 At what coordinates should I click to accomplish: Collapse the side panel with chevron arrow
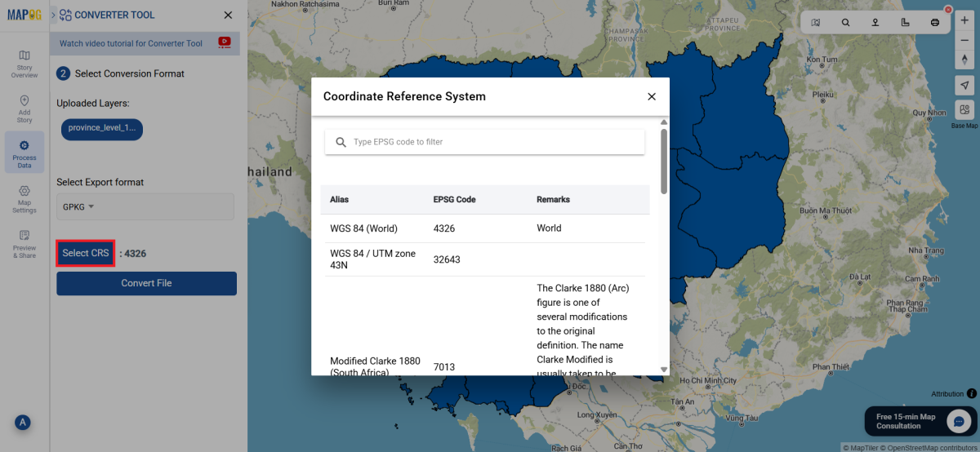tap(53, 15)
